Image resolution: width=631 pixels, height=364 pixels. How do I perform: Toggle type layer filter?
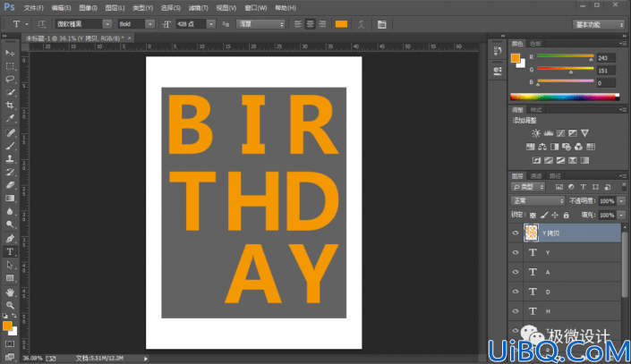point(583,187)
